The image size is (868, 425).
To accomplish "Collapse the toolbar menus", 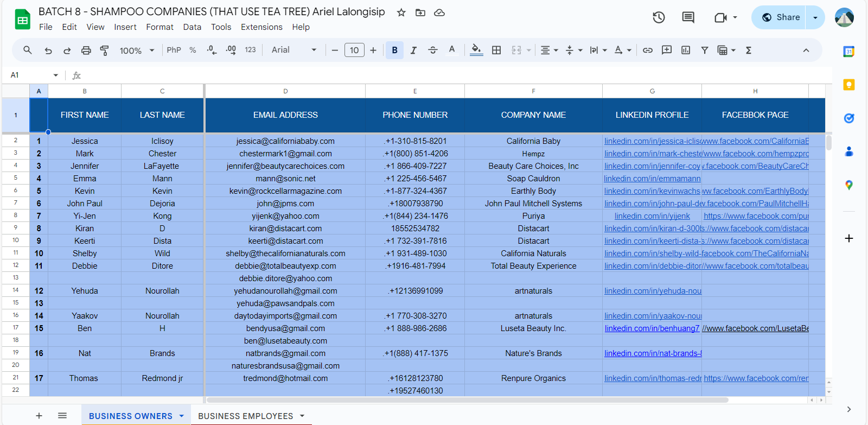I will click(806, 50).
